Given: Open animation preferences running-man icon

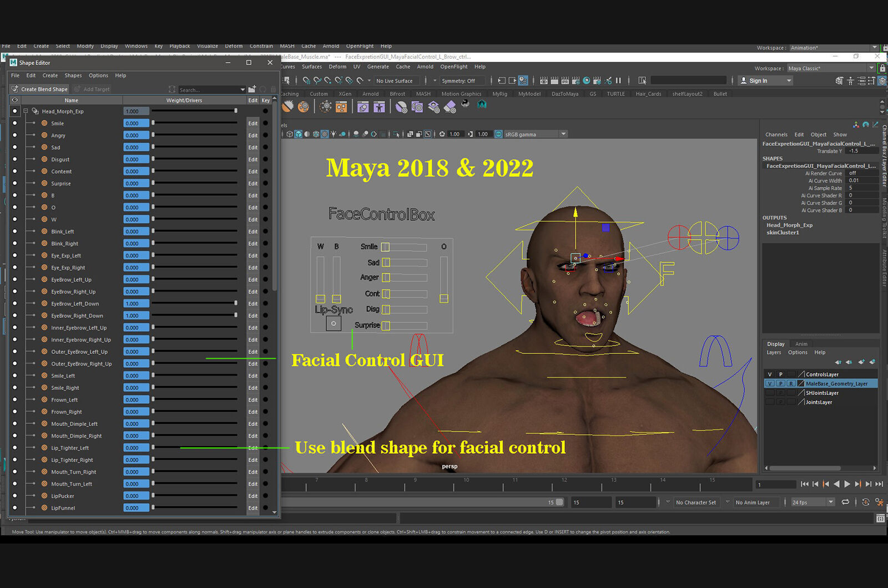Looking at the screenshot, I should (x=879, y=502).
